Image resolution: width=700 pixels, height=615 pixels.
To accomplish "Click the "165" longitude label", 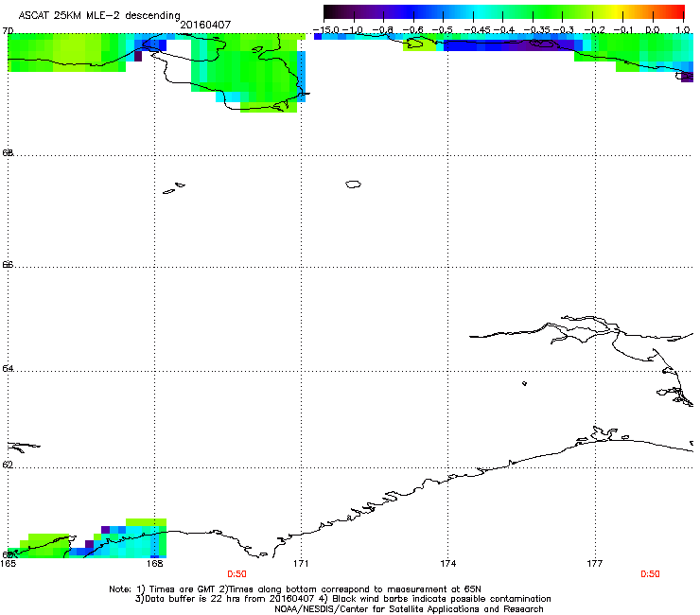I will click(x=8, y=564).
